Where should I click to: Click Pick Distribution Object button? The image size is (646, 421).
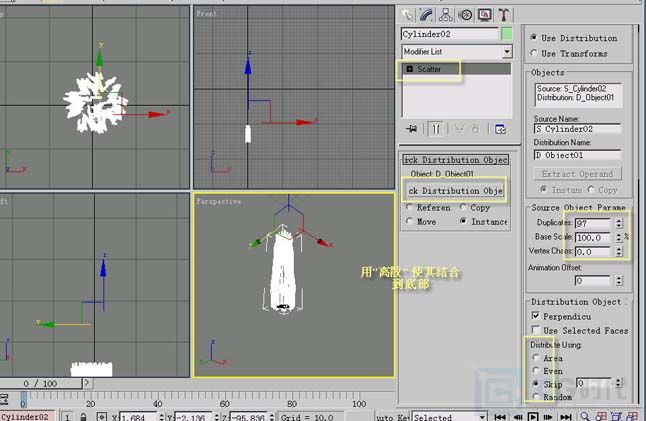point(455,191)
